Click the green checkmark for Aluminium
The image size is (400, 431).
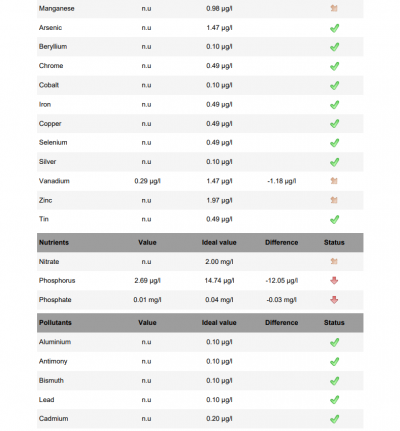coord(334,342)
